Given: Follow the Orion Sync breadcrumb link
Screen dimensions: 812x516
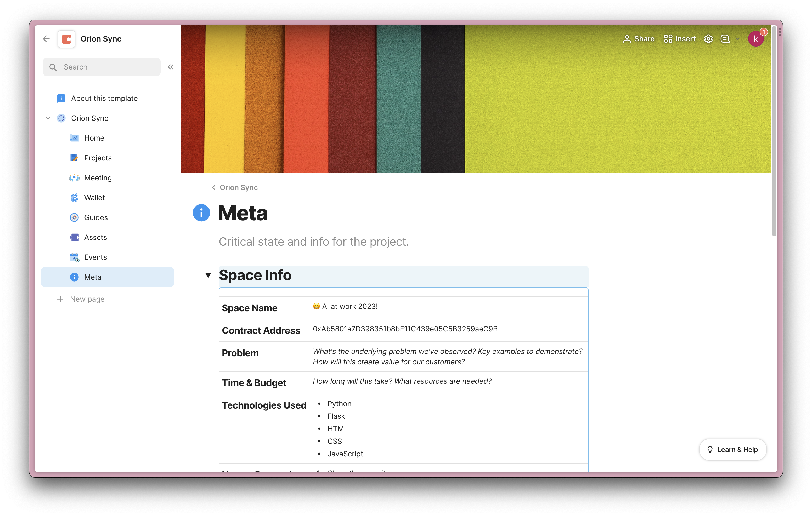Looking at the screenshot, I should pyautogui.click(x=238, y=187).
